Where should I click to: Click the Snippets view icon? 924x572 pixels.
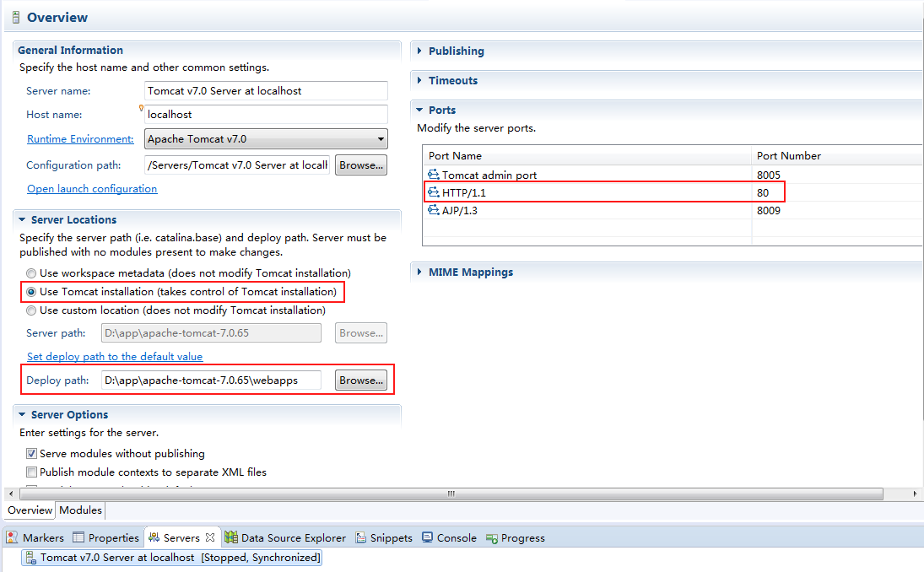point(360,537)
